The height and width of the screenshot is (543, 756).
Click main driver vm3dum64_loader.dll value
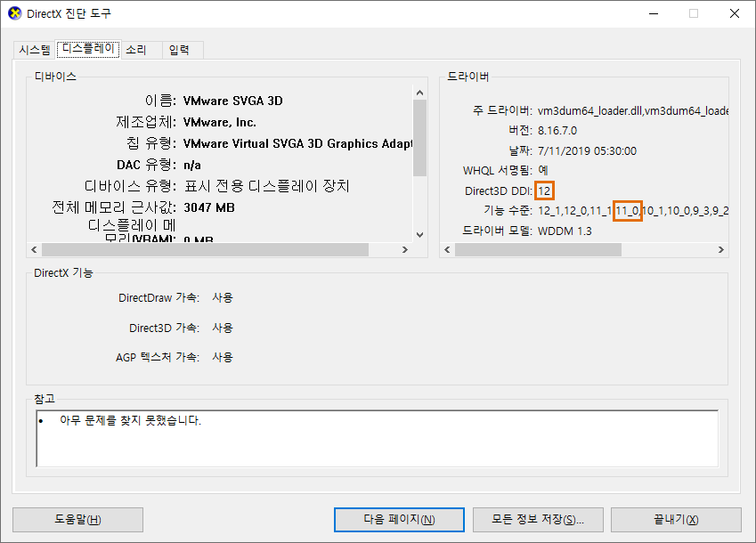point(632,110)
